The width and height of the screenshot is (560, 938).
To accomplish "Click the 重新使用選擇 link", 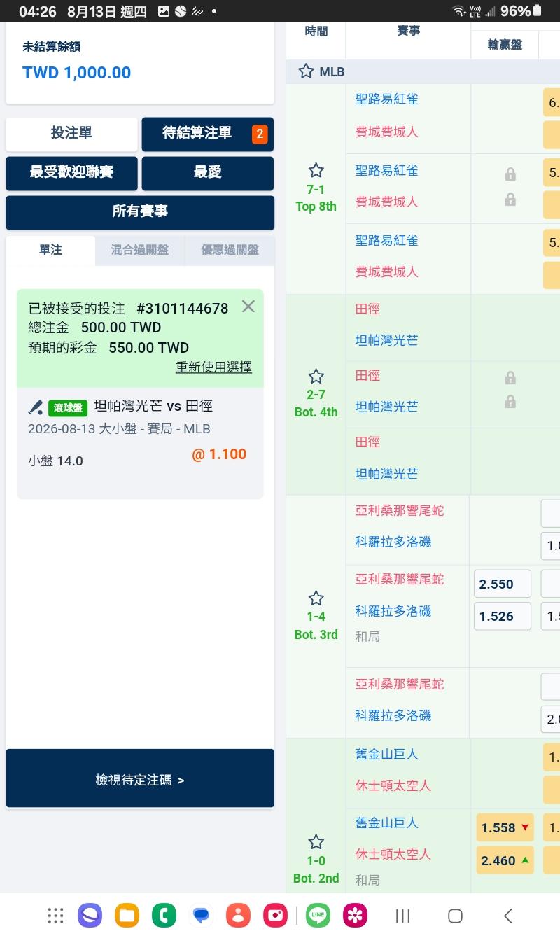I will 213,367.
